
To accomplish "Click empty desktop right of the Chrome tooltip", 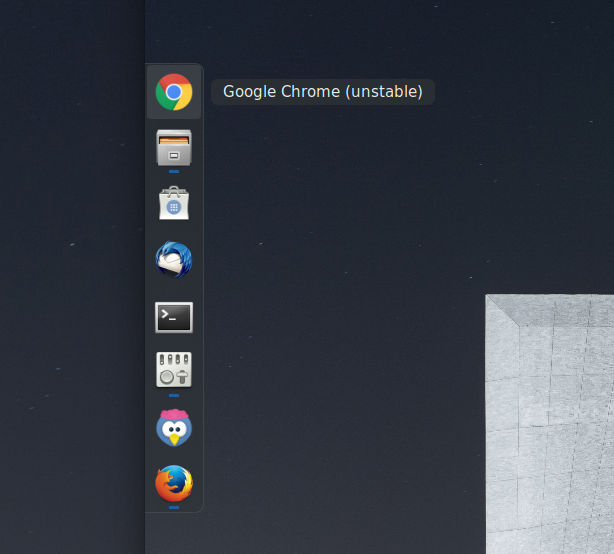I will pyautogui.click(x=520, y=92).
